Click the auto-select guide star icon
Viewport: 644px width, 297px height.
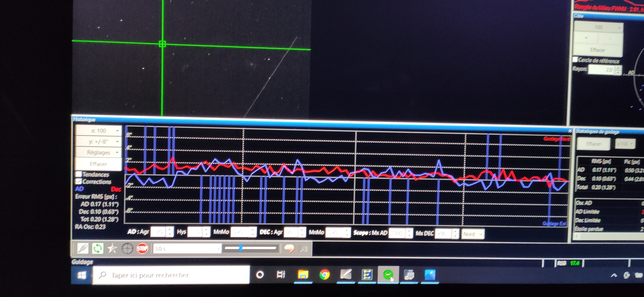112,249
